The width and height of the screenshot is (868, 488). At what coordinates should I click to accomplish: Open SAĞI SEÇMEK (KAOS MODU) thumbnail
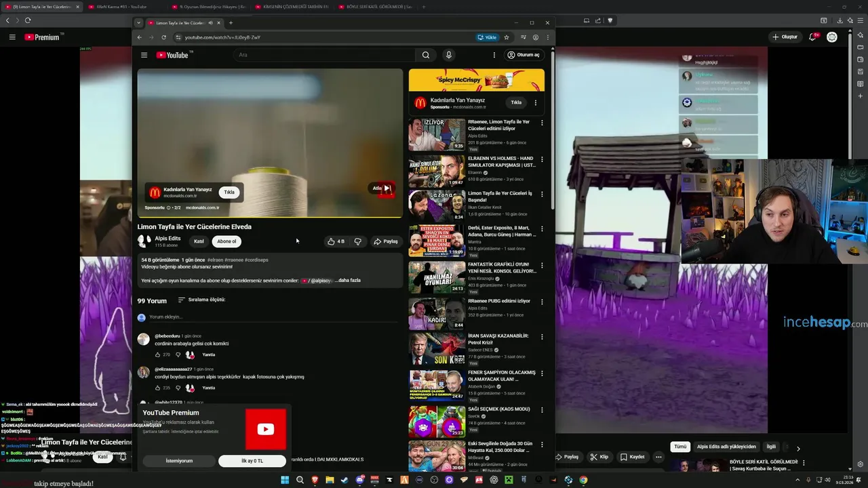(437, 421)
